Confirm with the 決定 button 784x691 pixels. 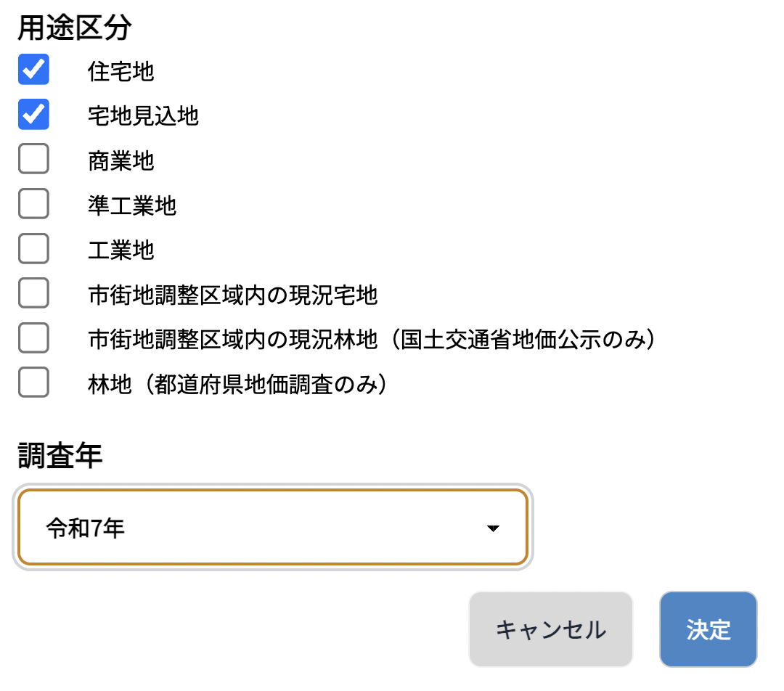pos(708,629)
